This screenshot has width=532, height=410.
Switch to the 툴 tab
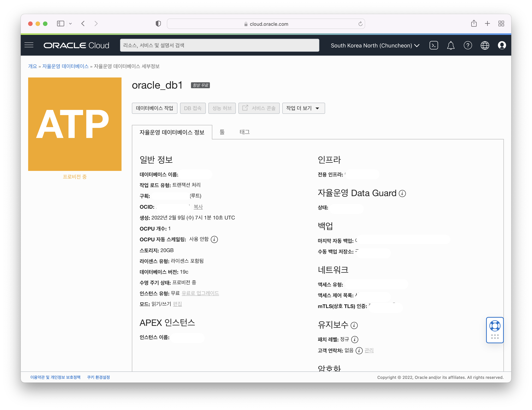click(222, 132)
